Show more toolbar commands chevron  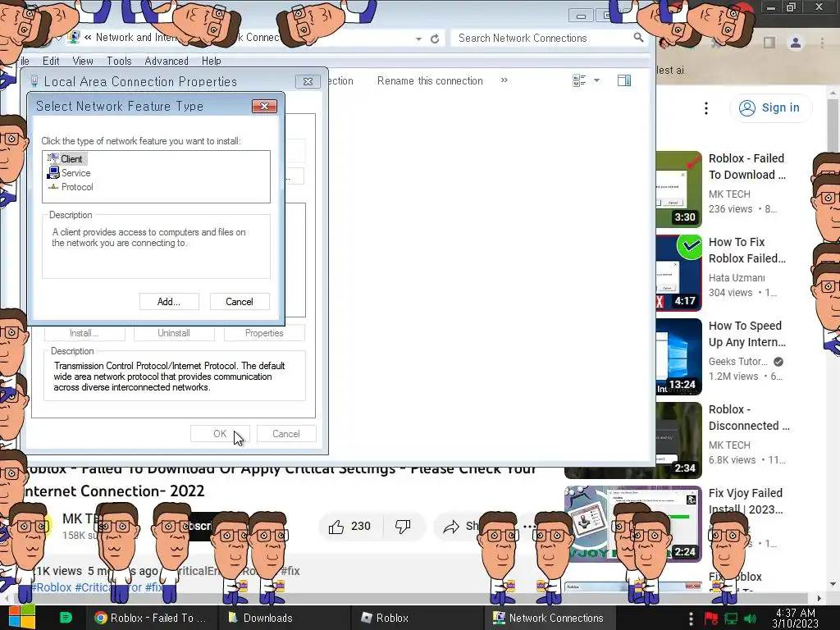[x=504, y=80]
